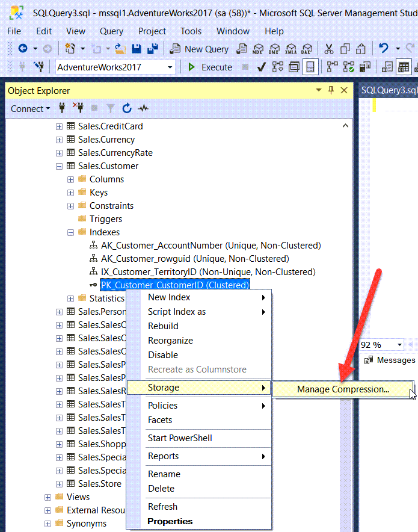Pin the Object Explorer panel

point(331,90)
